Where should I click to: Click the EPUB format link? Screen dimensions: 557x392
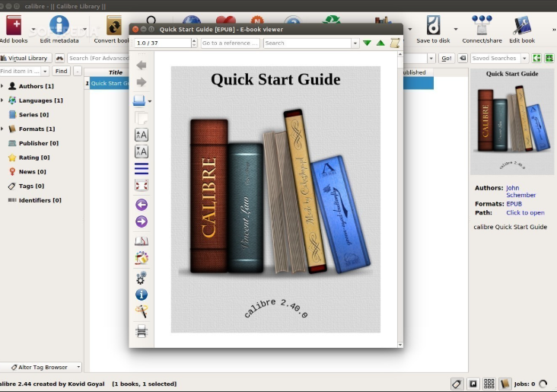point(514,204)
